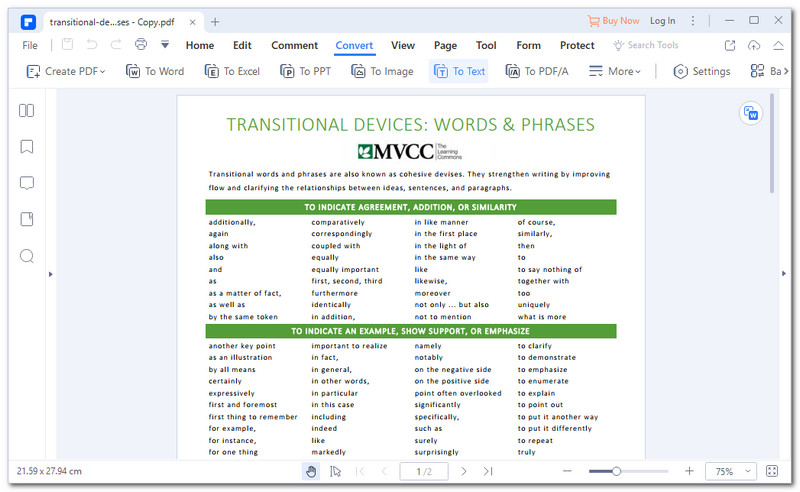
Task: Open the Protect tab
Action: point(577,45)
